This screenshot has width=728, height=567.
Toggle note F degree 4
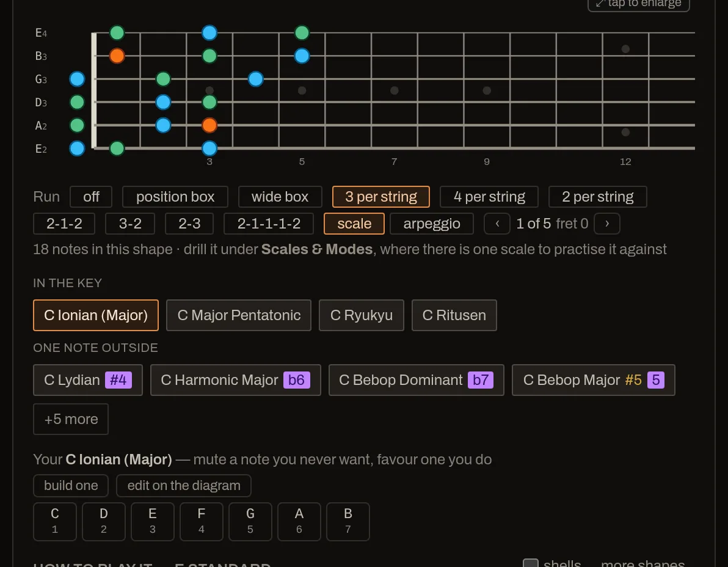[201, 522]
